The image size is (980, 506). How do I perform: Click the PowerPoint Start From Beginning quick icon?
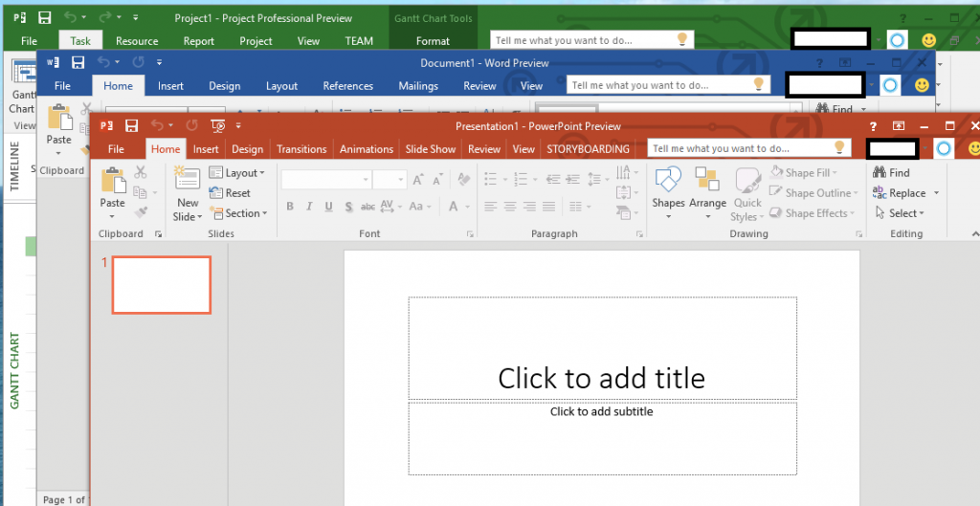(217, 125)
